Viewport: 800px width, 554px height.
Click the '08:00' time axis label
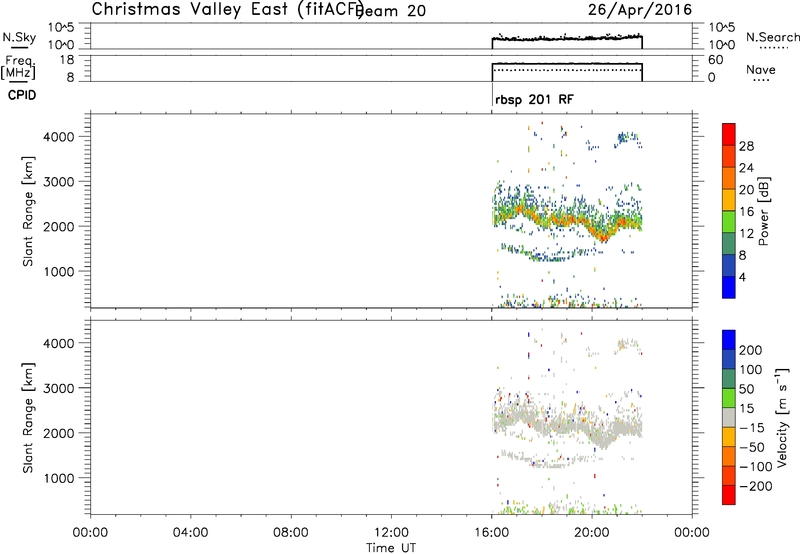point(291,533)
